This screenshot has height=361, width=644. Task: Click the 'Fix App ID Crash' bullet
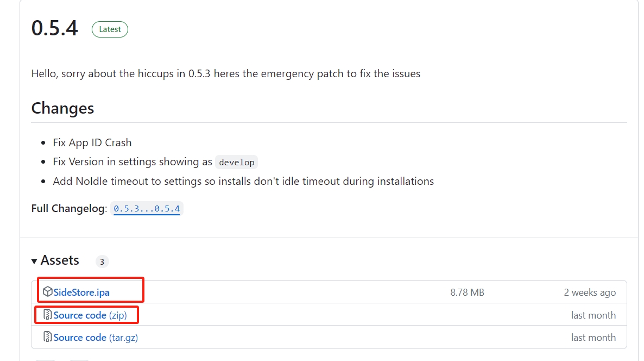pyautogui.click(x=92, y=142)
